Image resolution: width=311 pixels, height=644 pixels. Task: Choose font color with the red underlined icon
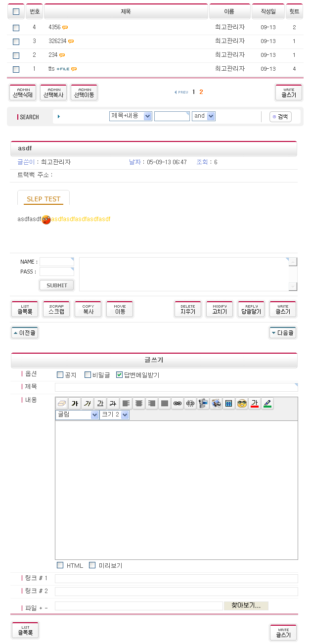point(255,404)
